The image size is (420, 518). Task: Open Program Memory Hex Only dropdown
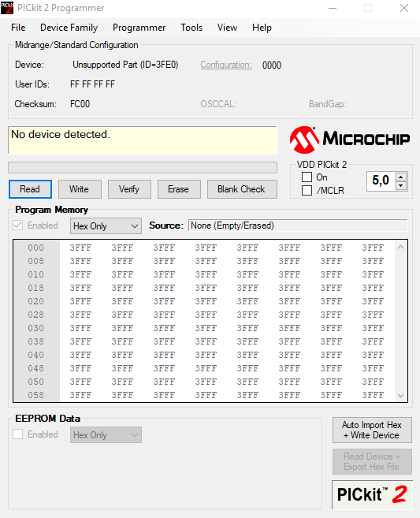click(106, 226)
